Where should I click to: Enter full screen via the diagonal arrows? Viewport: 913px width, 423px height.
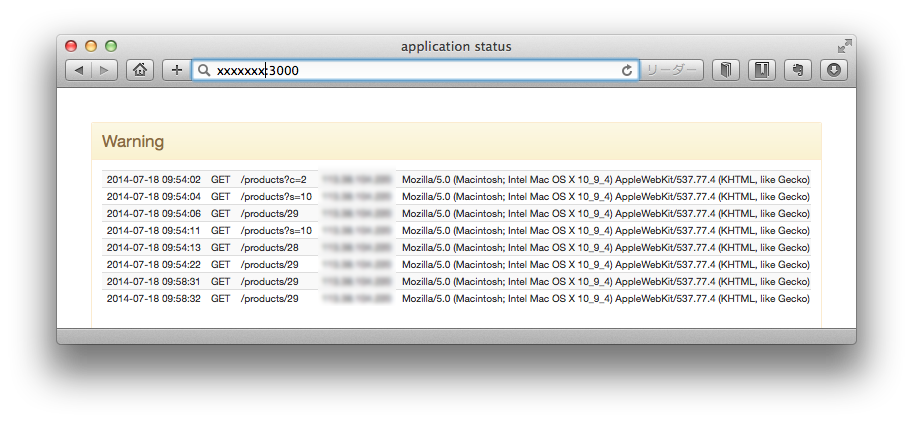coord(844,46)
